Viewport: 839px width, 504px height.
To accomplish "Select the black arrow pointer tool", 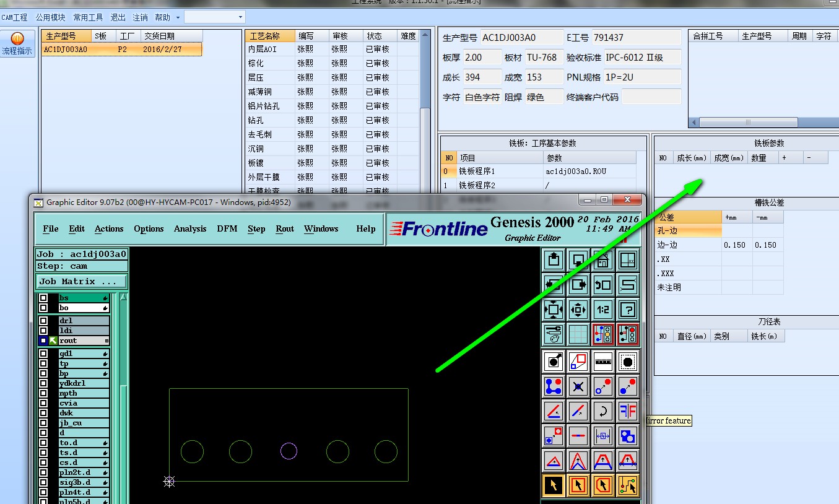I will (x=553, y=485).
